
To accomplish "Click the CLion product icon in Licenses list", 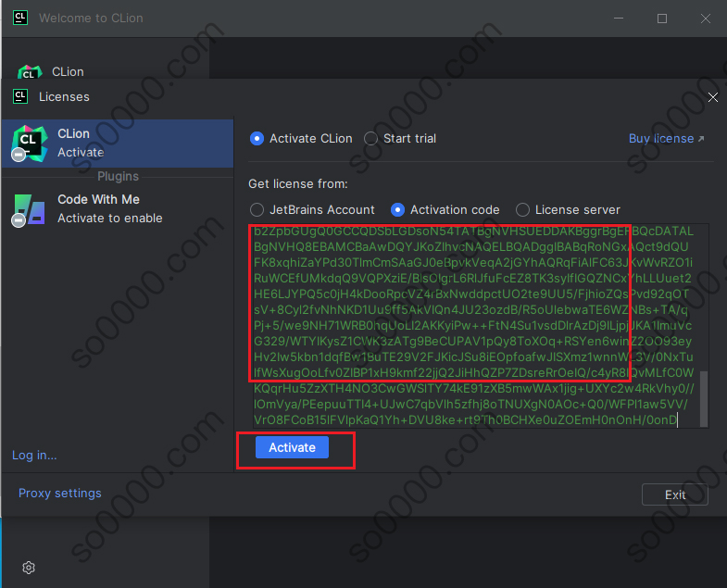I will [x=30, y=144].
